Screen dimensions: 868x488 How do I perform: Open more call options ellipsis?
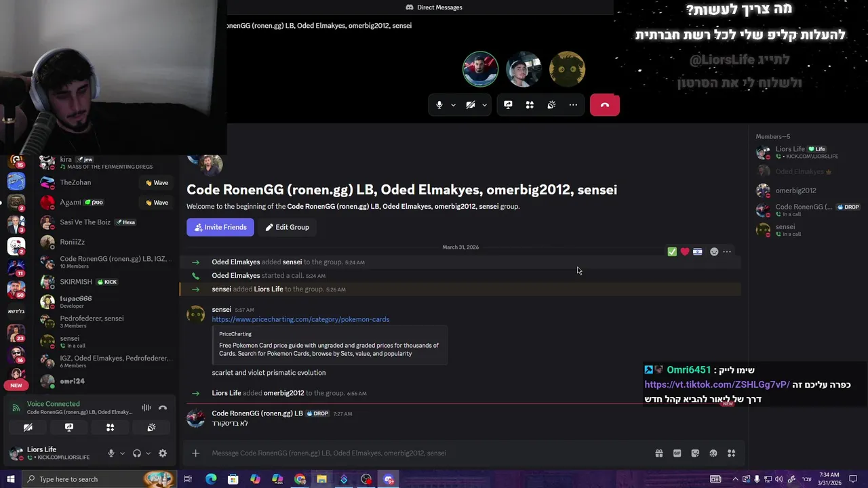[x=573, y=105]
